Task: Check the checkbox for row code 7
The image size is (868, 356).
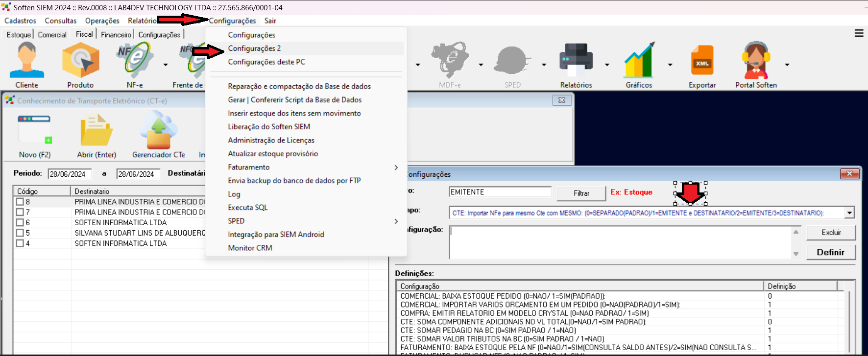Action: pyautogui.click(x=20, y=212)
